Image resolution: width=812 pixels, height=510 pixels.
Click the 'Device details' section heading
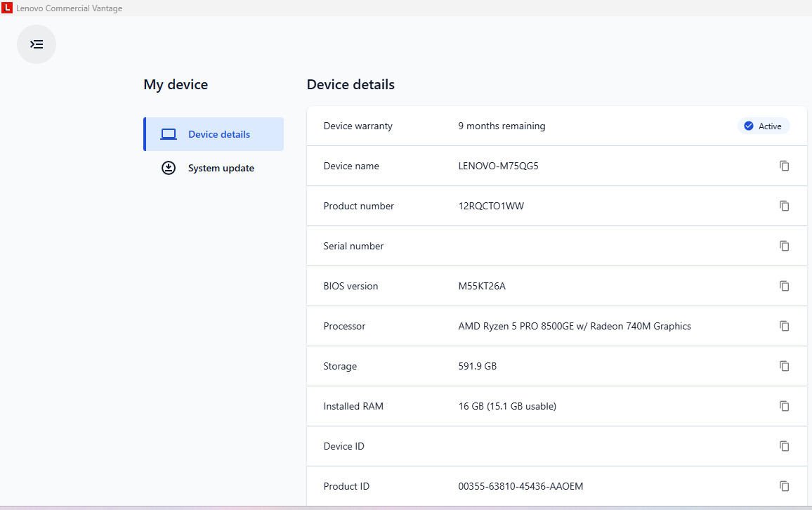coord(351,84)
